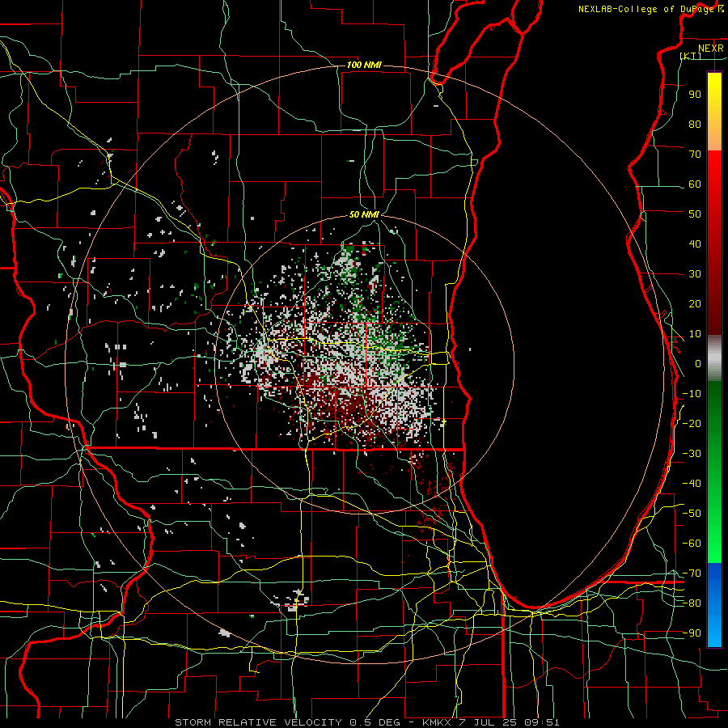Click the 50 value on velocity scale
This screenshot has height=728, width=728.
coord(695,214)
